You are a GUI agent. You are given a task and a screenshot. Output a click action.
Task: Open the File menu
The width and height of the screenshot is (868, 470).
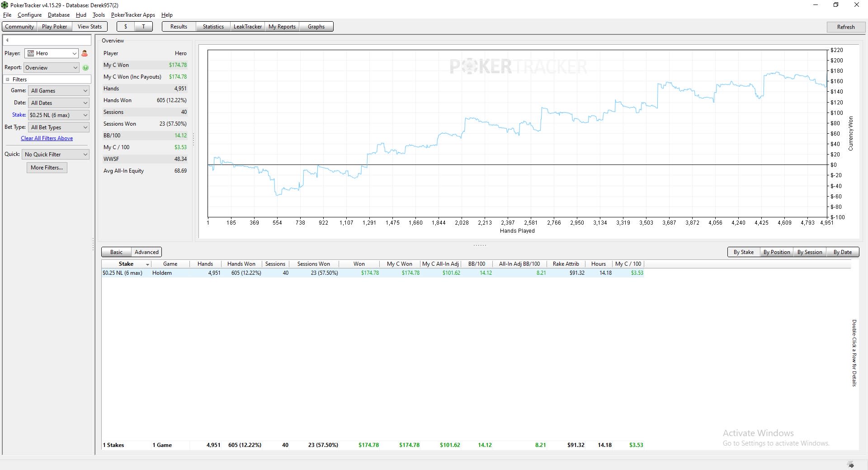[x=7, y=15]
